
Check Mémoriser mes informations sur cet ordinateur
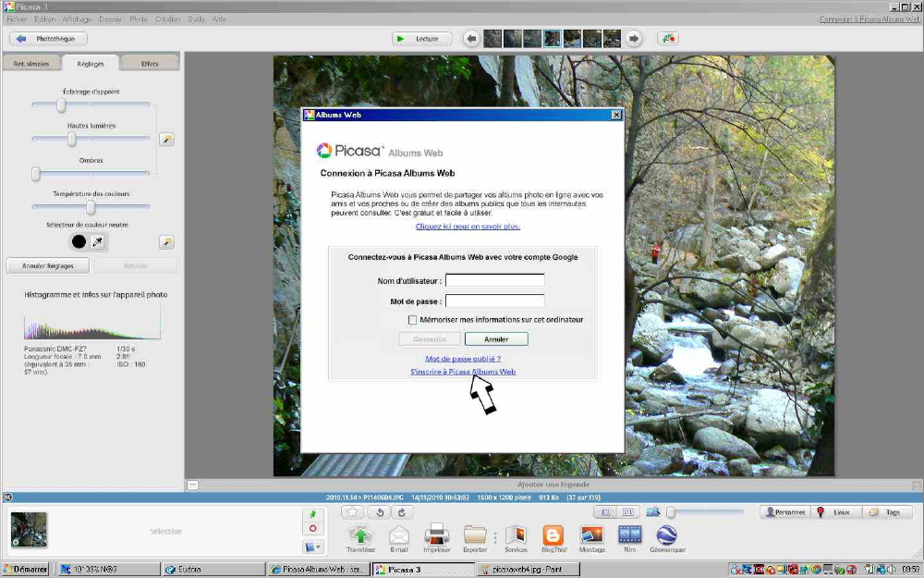coord(412,320)
